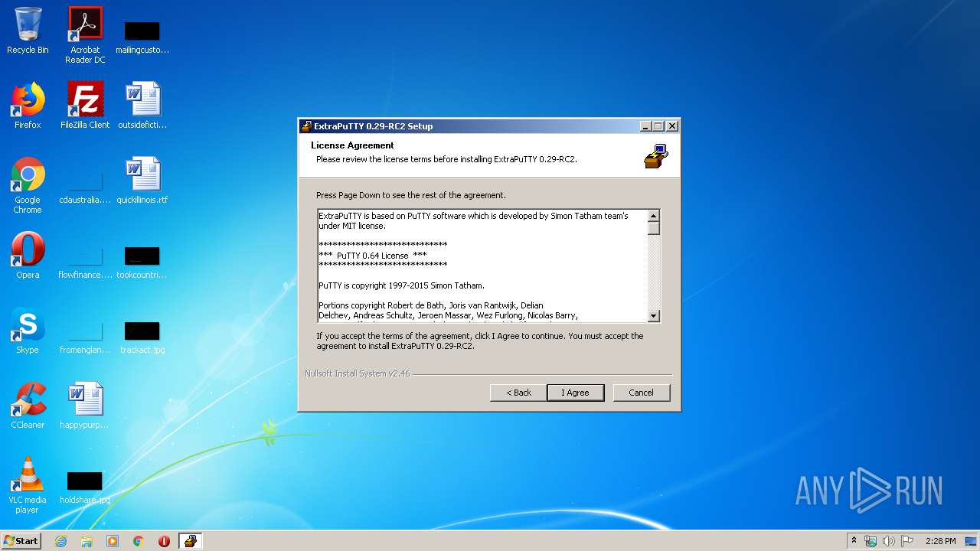Click the License Agreement heading
This screenshot has height=551, width=980.
352,145
